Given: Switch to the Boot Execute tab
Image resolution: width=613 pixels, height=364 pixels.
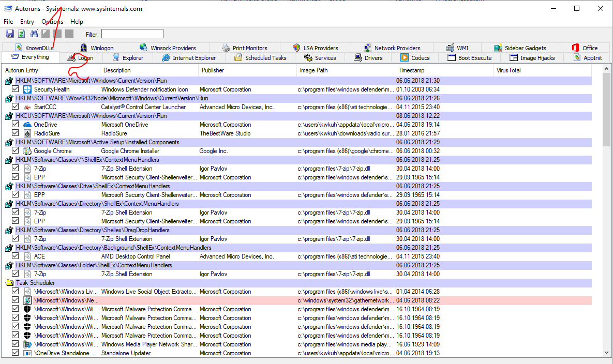Looking at the screenshot, I should [x=470, y=58].
